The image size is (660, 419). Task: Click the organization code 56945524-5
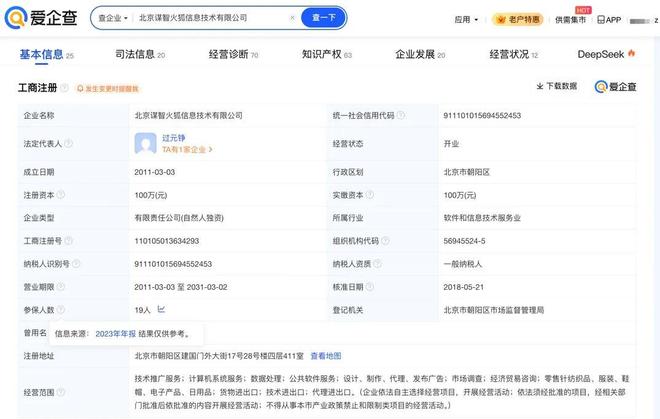pyautogui.click(x=464, y=241)
